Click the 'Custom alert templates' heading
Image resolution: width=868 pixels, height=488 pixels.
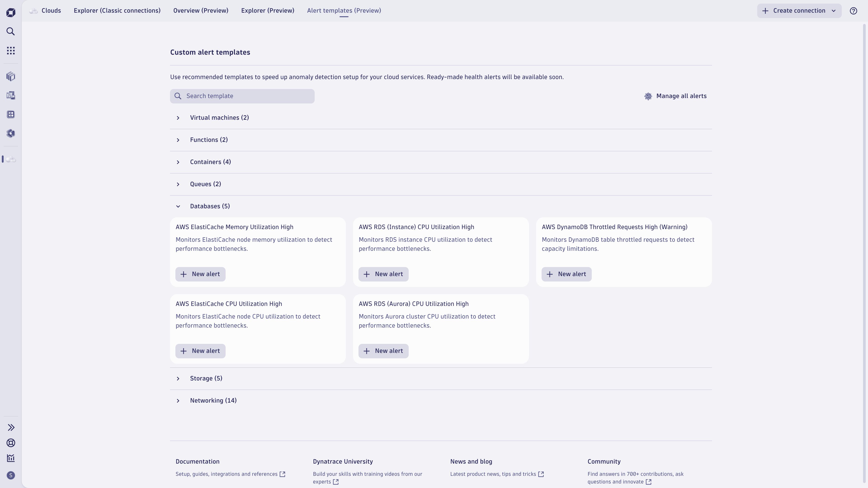point(210,52)
